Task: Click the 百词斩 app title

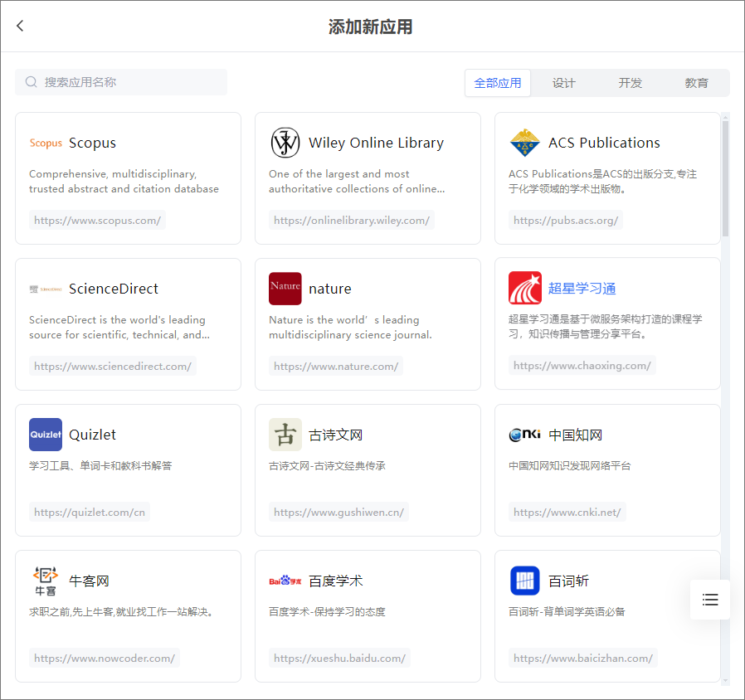Action: tap(568, 581)
